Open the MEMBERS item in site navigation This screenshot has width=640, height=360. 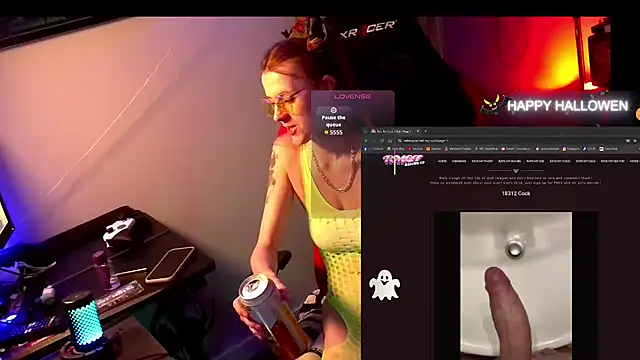459,161
